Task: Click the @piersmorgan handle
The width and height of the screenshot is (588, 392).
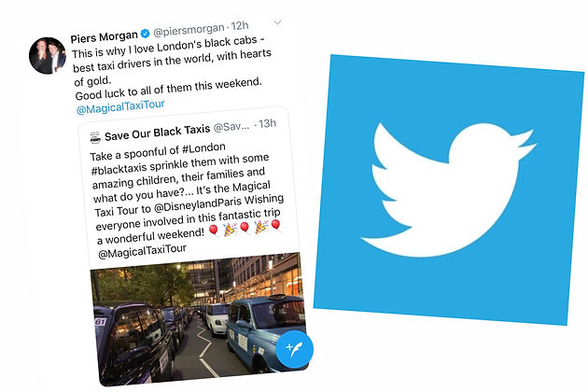Action: coord(189,30)
